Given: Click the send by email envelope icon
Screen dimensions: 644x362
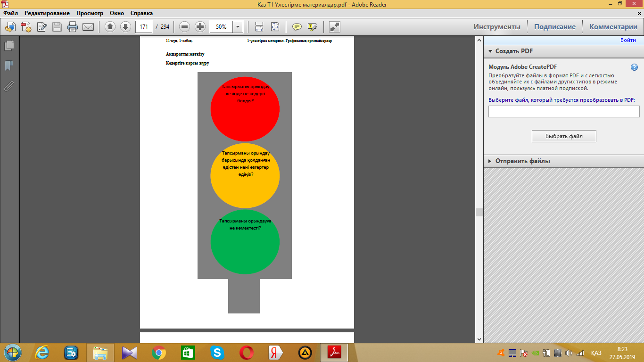Looking at the screenshot, I should point(88,27).
